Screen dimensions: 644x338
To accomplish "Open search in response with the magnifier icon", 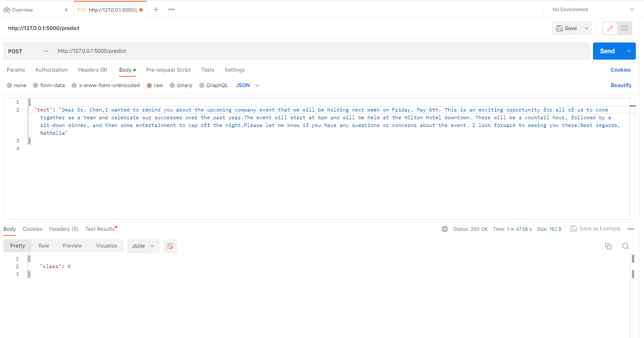I will pos(625,246).
